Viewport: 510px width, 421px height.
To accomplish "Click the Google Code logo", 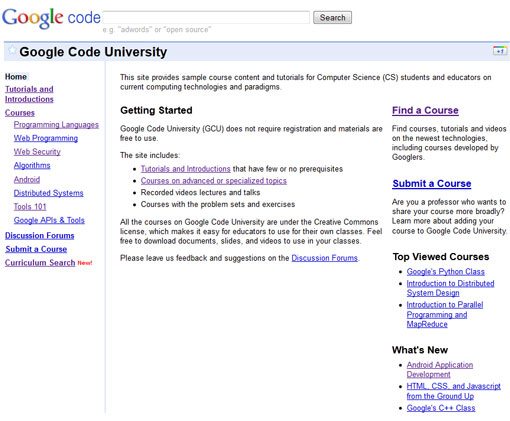I will coord(51,18).
